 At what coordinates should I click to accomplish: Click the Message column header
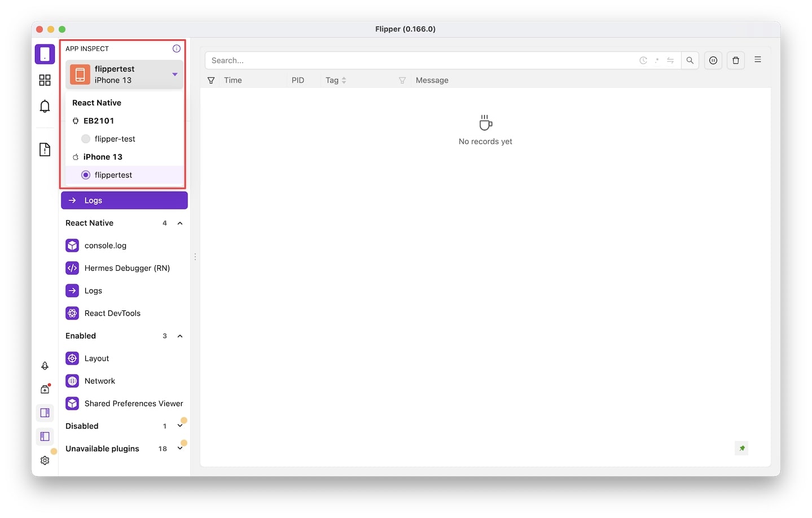click(432, 80)
